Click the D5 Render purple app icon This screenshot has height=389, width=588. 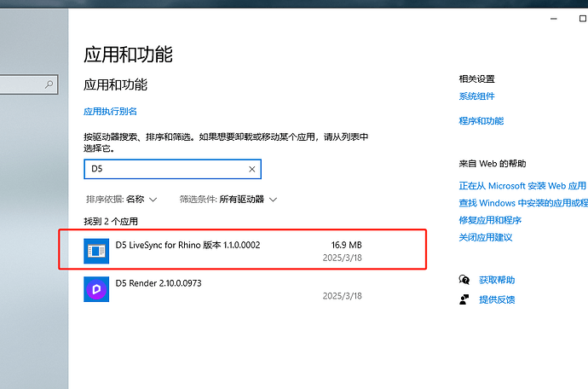96,289
